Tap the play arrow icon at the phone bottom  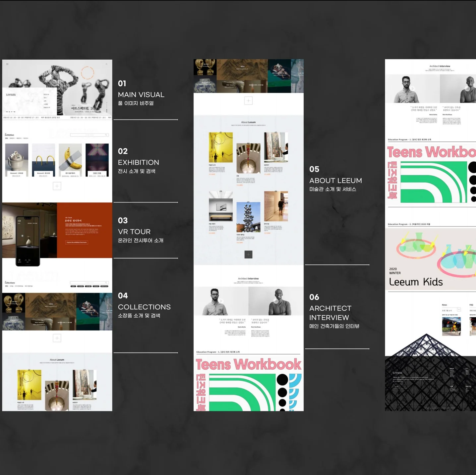coord(30,260)
